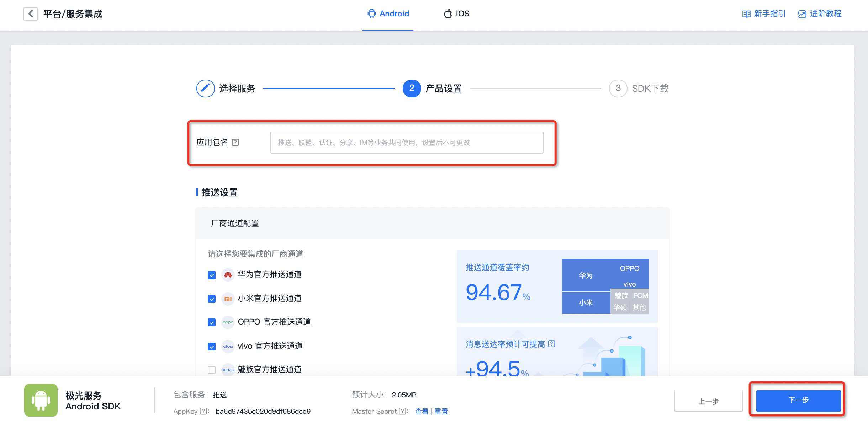Select the 产品设置 step label
Viewport: 868px width, 423px height.
click(444, 89)
